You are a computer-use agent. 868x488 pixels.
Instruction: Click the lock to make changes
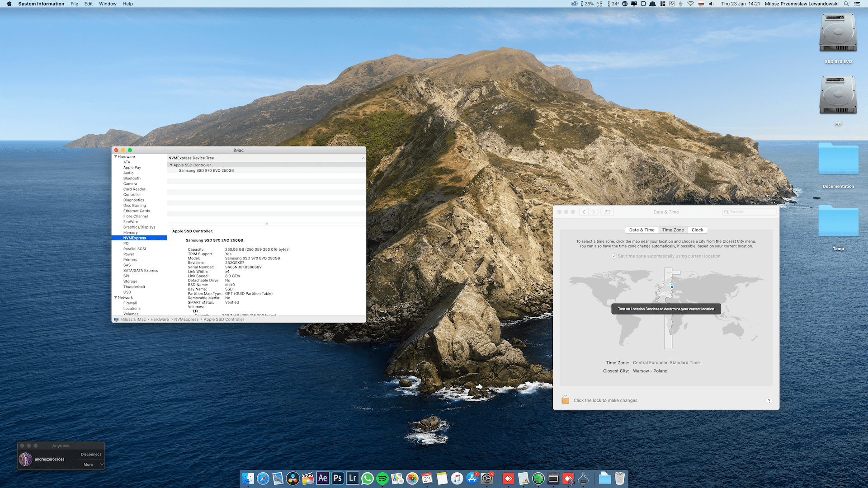pos(565,400)
